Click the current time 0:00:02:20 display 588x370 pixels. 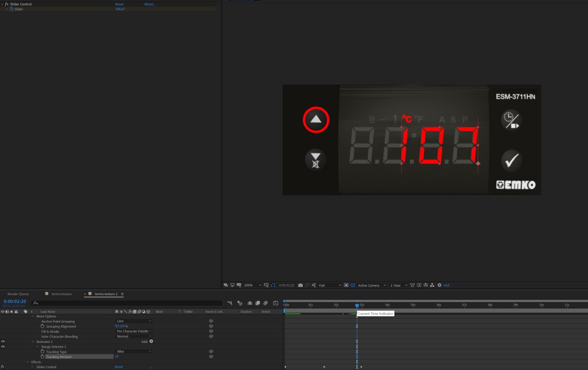pyautogui.click(x=15, y=302)
